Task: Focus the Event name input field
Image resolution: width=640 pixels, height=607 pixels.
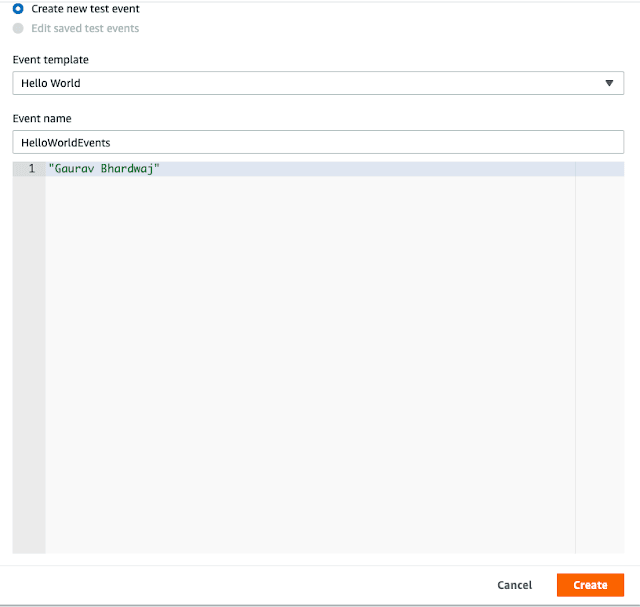Action: (318, 142)
